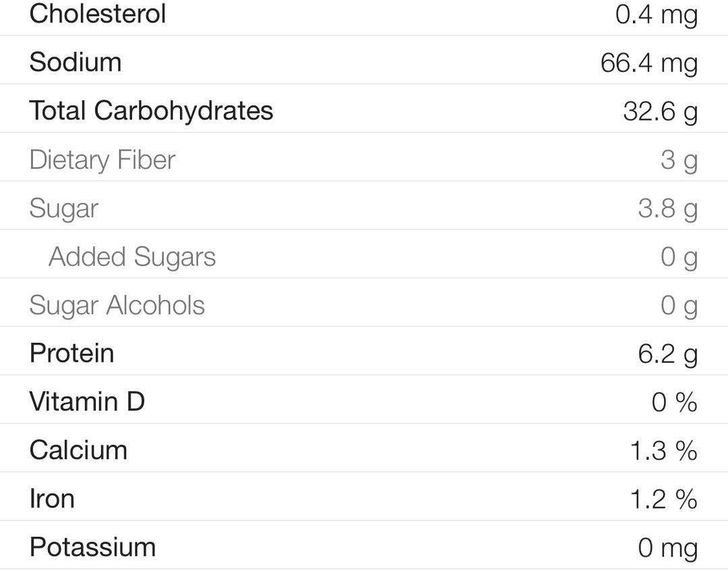Tap the Iron row label
Viewport: 728px width, 582px height.
[x=52, y=498]
